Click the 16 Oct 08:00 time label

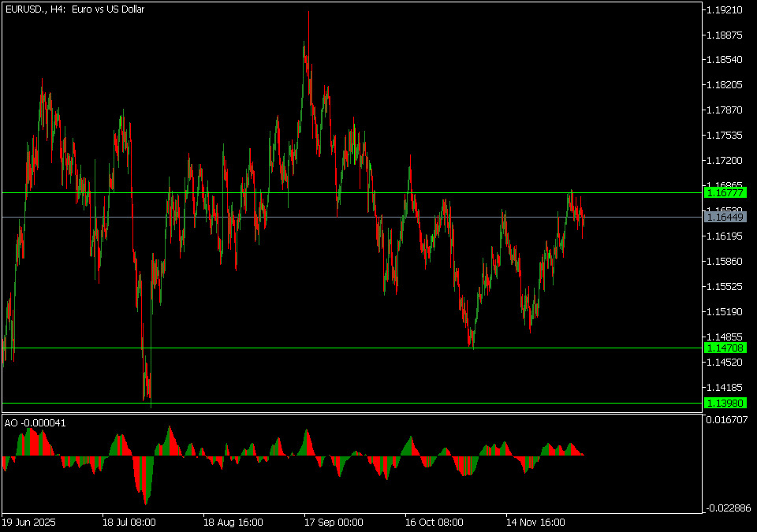tap(434, 522)
